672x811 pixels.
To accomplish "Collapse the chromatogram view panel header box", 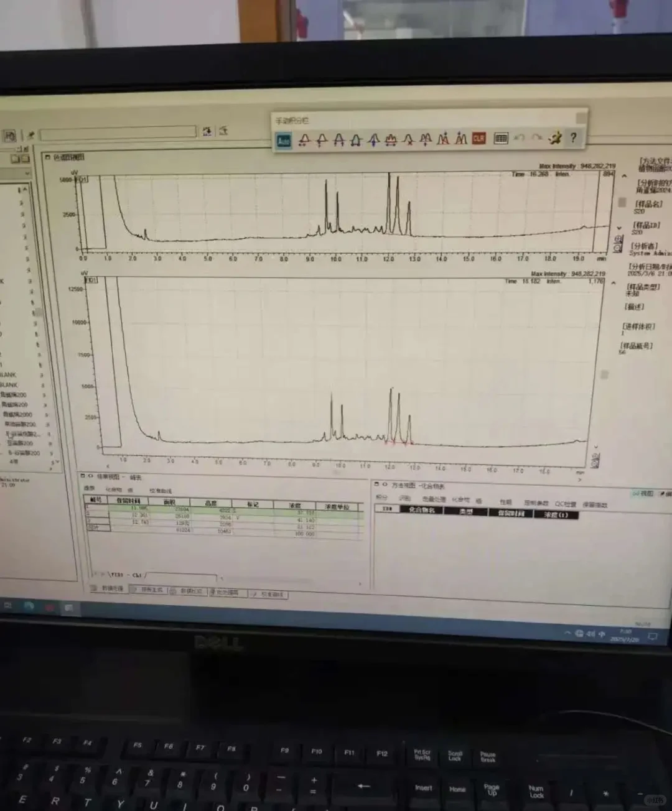I will click(47, 157).
